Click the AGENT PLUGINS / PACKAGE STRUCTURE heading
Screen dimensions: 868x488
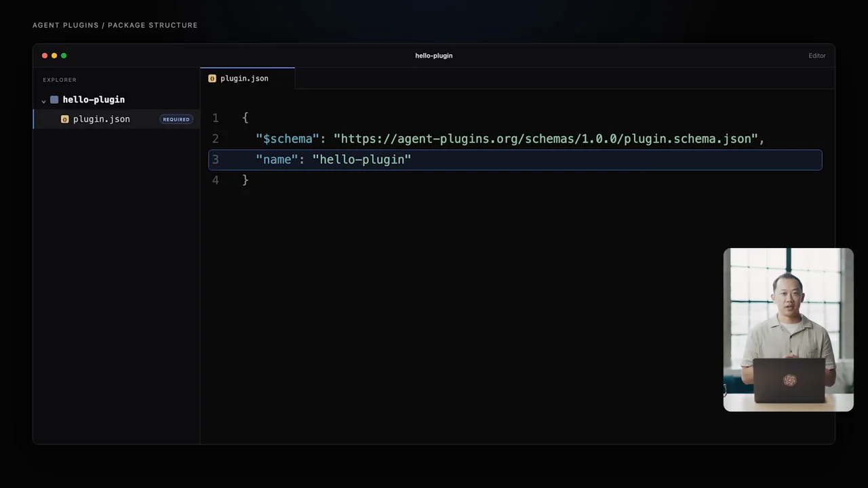(x=115, y=25)
